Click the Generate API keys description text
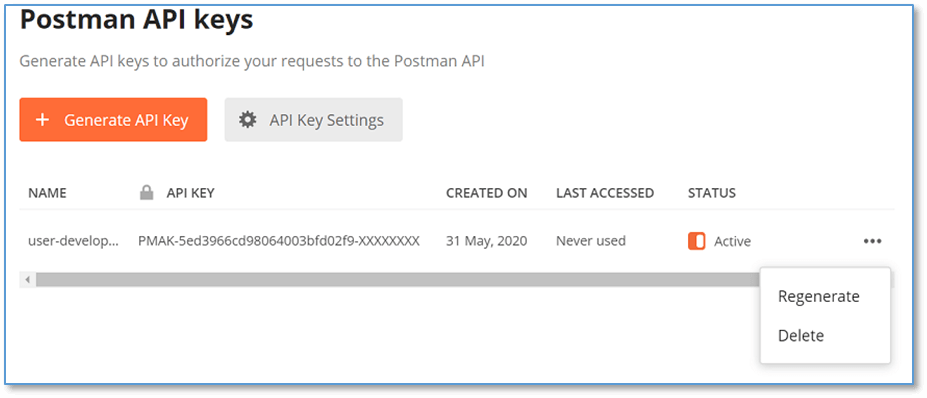Screen dimensions: 927x398 (252, 62)
